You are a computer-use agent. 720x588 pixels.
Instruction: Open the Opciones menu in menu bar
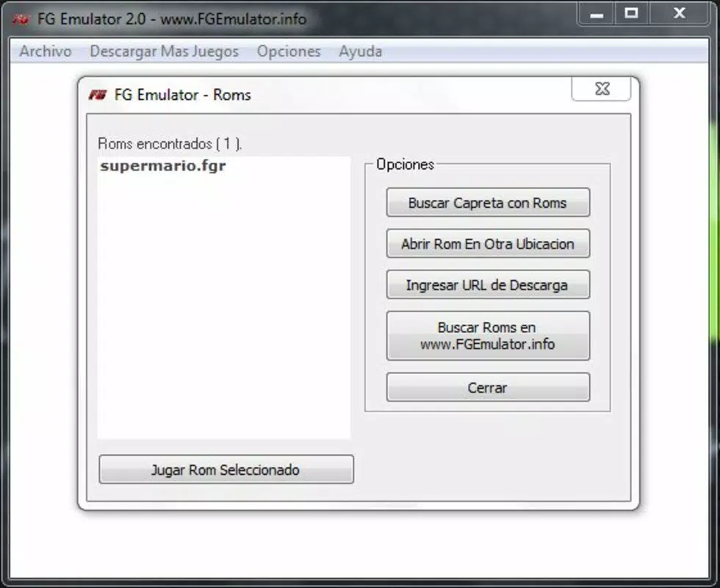point(289,51)
